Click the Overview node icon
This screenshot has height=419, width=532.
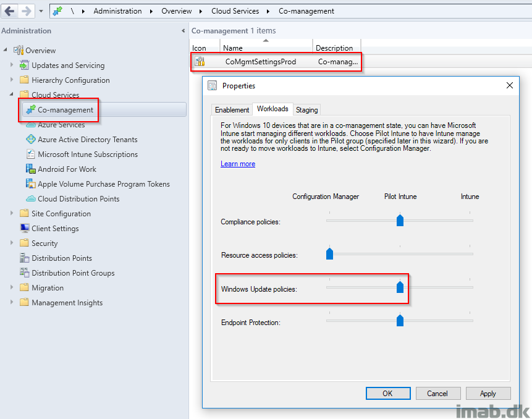click(x=19, y=50)
